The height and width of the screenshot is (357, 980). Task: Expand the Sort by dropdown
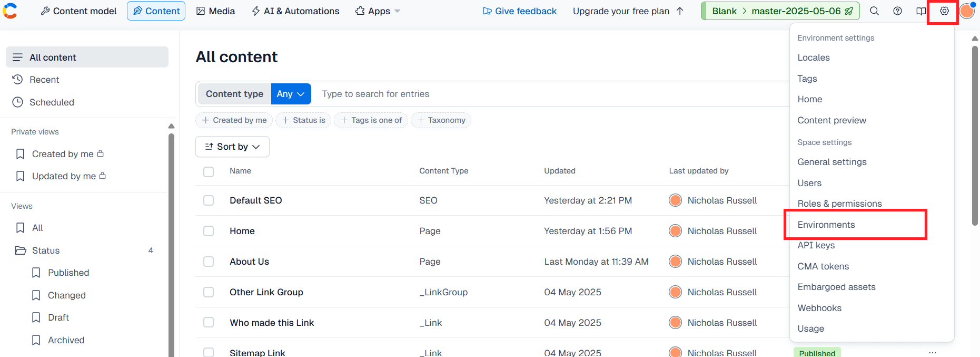232,147
